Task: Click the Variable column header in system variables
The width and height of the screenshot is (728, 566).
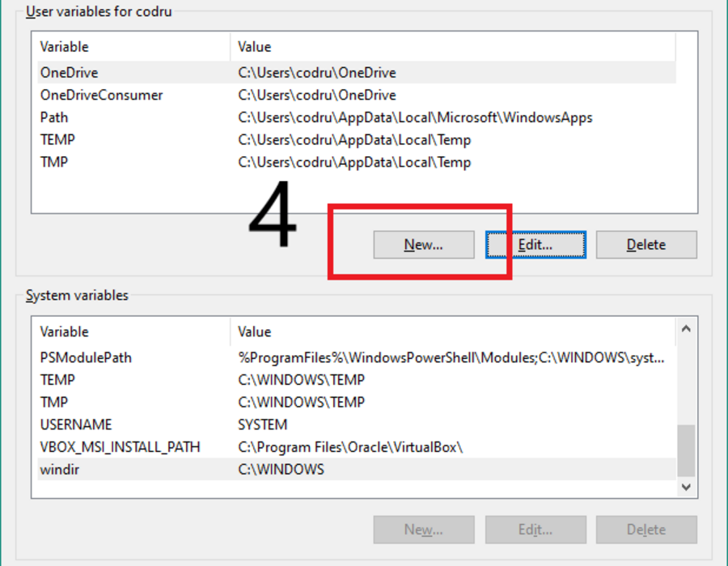Action: pos(131,332)
